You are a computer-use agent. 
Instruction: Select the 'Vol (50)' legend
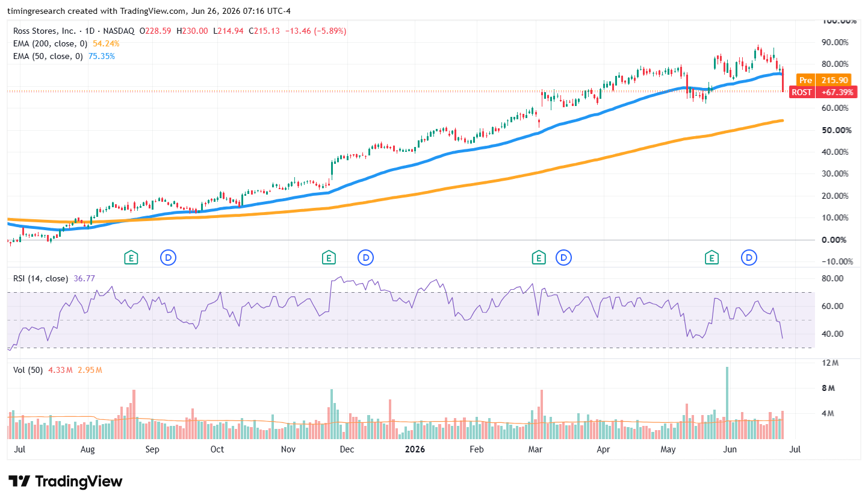point(28,370)
